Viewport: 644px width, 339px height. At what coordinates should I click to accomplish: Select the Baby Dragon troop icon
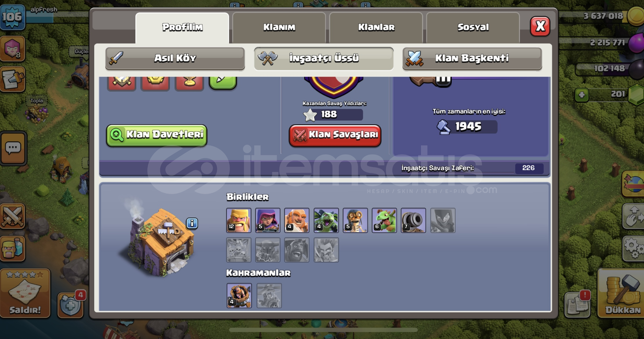point(385,220)
